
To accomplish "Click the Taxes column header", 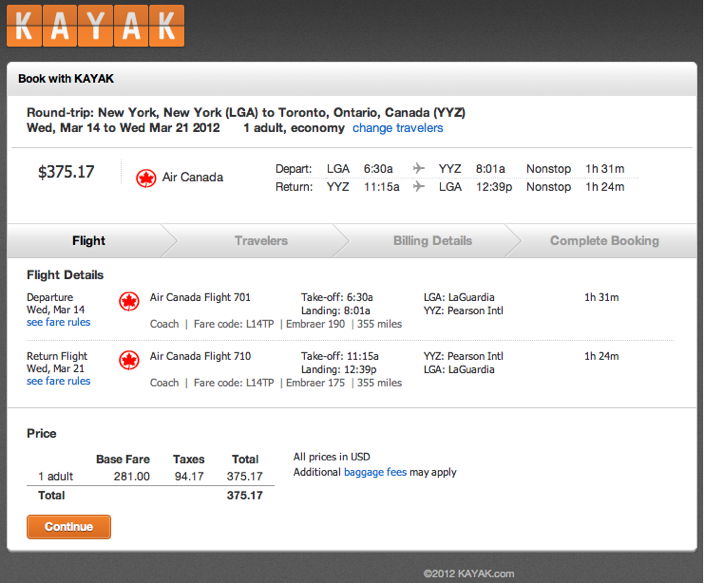I will (189, 459).
